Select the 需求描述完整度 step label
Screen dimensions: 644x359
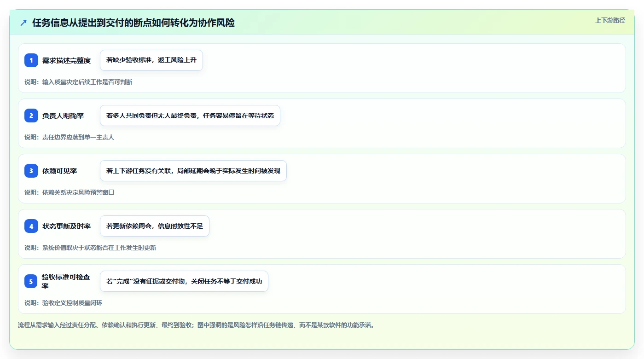66,60
